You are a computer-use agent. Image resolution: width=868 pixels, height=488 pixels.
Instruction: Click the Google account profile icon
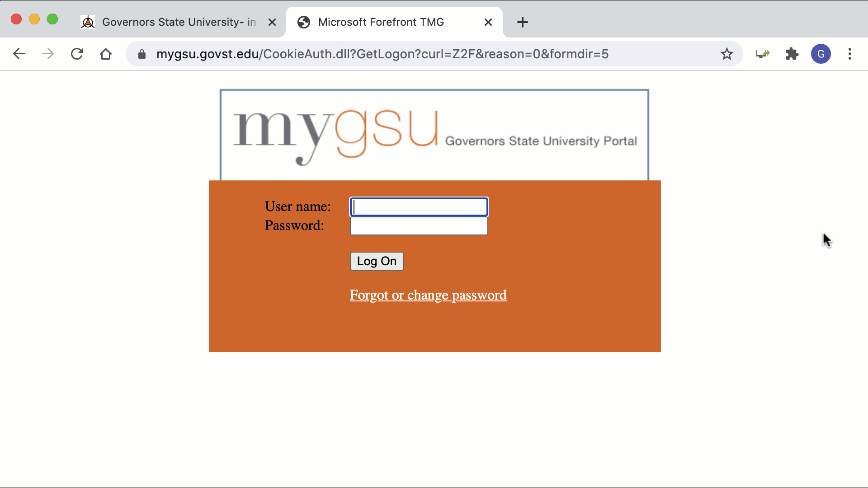click(821, 54)
